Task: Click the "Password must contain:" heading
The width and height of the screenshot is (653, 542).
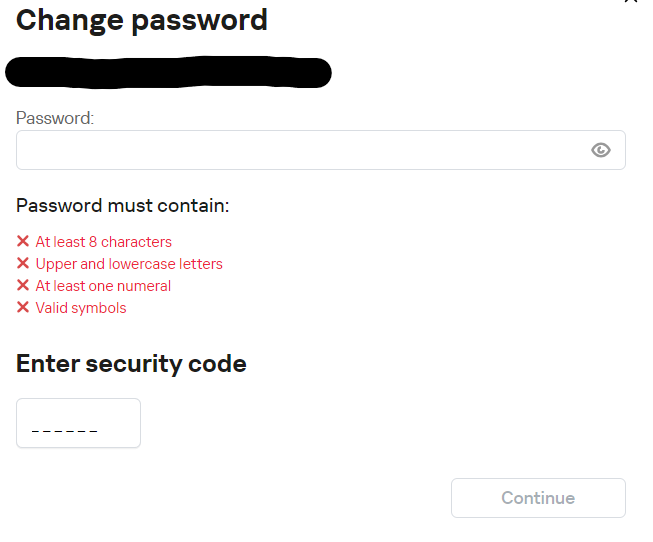Action: pyautogui.click(x=123, y=206)
